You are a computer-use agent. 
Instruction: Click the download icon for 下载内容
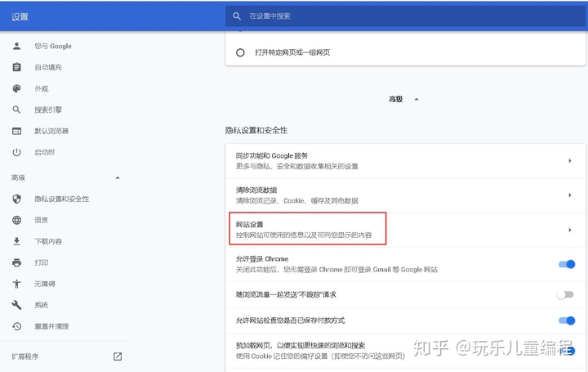click(16, 241)
